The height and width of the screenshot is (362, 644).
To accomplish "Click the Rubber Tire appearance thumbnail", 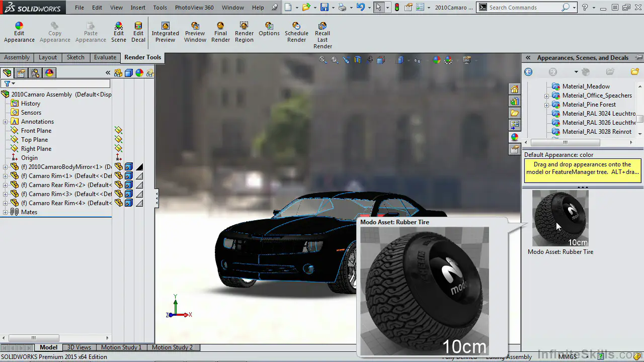I will [560, 218].
